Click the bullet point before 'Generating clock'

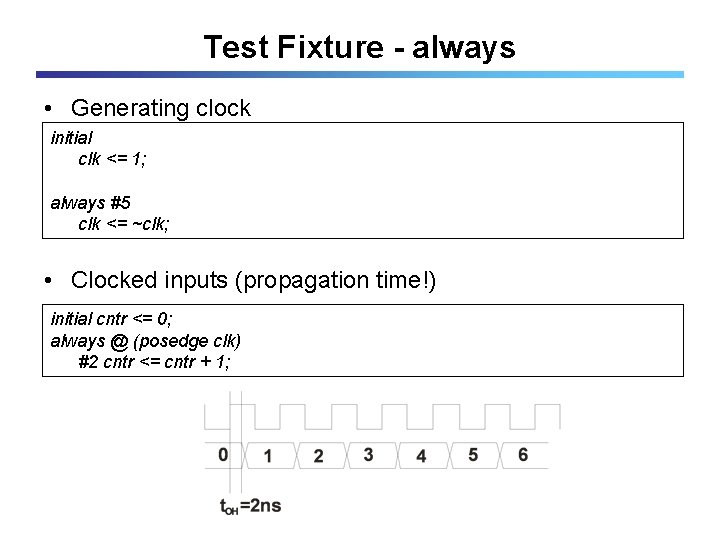click(x=48, y=109)
